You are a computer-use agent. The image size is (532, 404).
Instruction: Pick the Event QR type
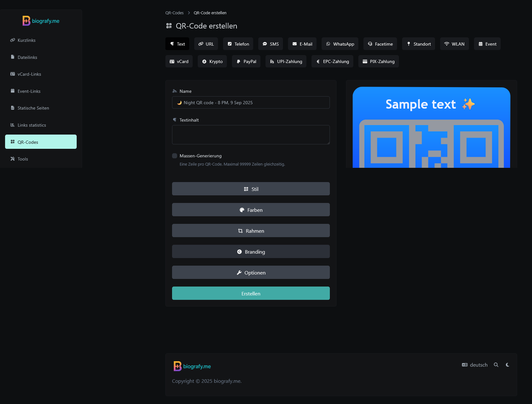pyautogui.click(x=487, y=44)
